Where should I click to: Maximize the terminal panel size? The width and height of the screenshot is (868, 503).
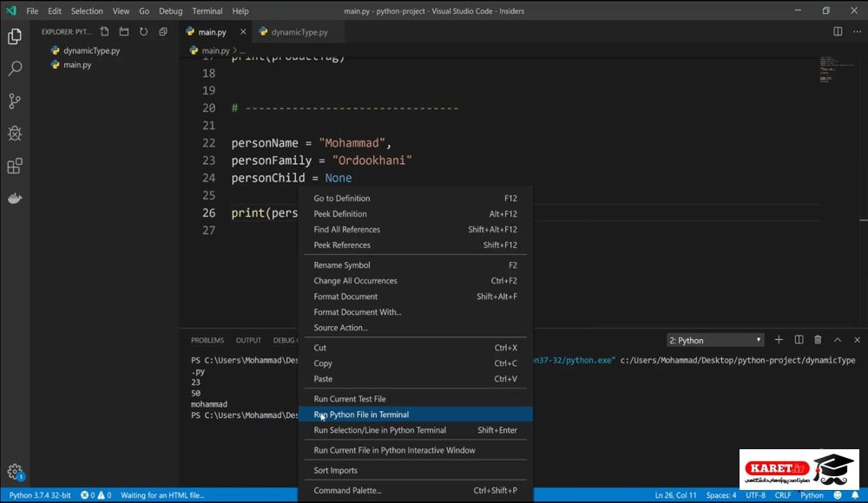pos(838,340)
